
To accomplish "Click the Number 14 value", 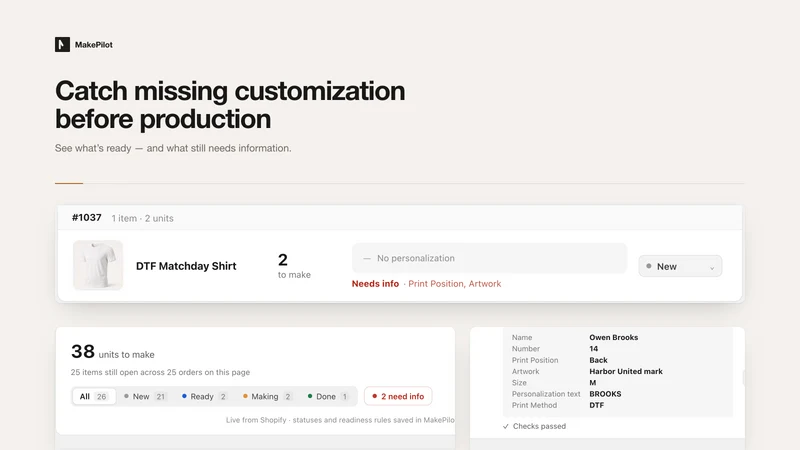I will [x=593, y=349].
